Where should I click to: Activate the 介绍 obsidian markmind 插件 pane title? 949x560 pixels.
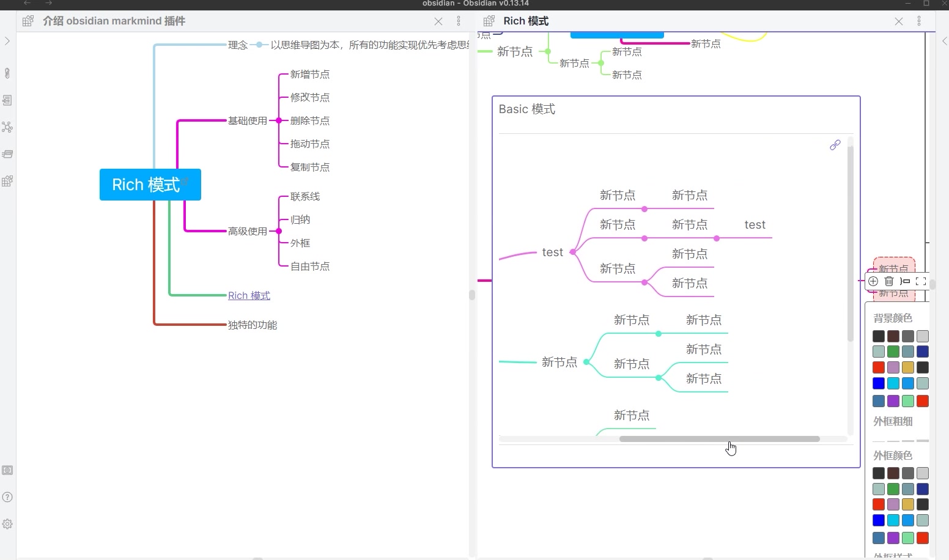[x=114, y=21]
